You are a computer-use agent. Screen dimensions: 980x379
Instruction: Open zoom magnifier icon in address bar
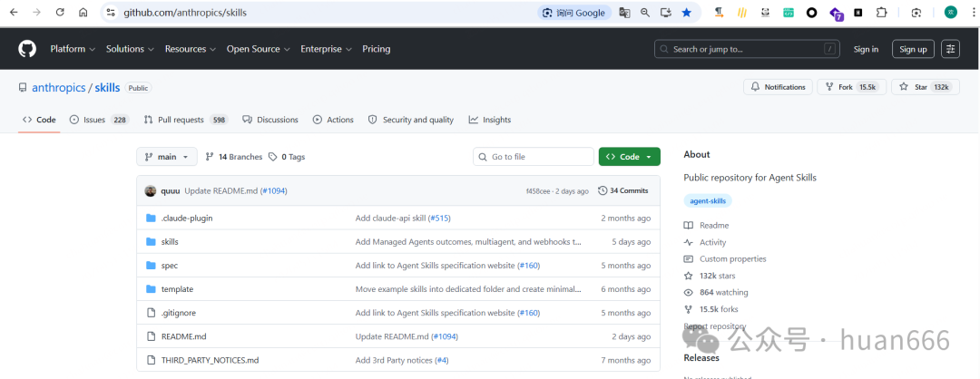tap(645, 13)
